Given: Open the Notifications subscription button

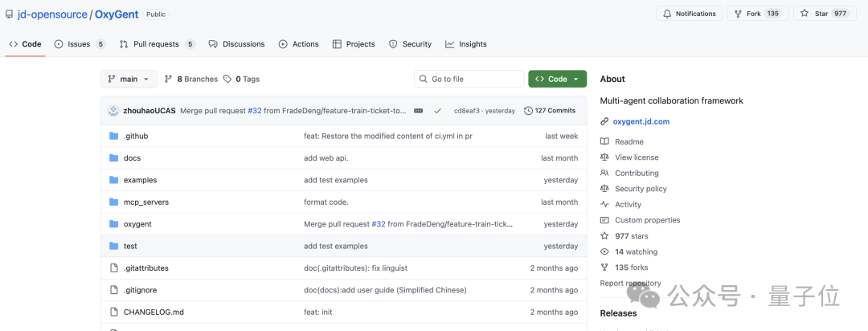Looking at the screenshot, I should 689,14.
